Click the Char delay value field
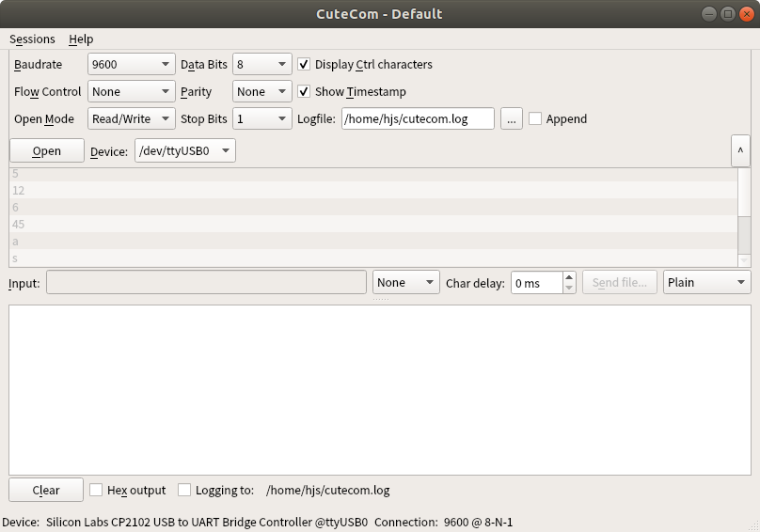The width and height of the screenshot is (760, 532). pyautogui.click(x=537, y=283)
